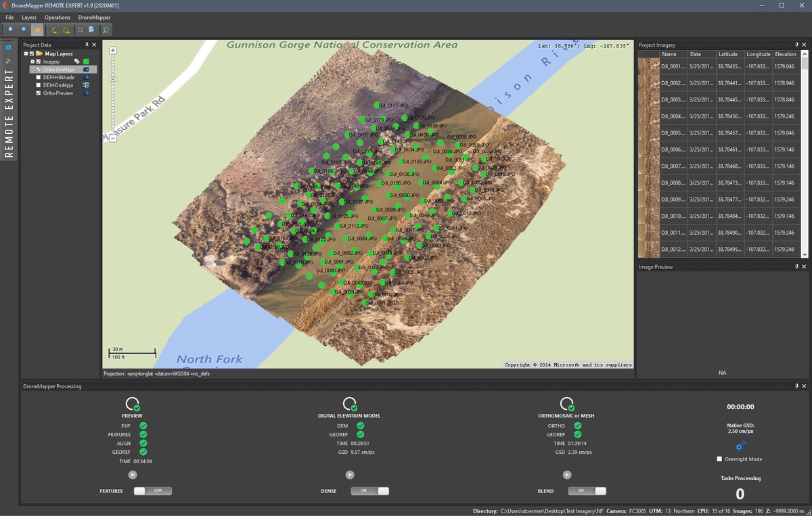
Task: Click the Preview status circle icon
Action: click(x=132, y=404)
